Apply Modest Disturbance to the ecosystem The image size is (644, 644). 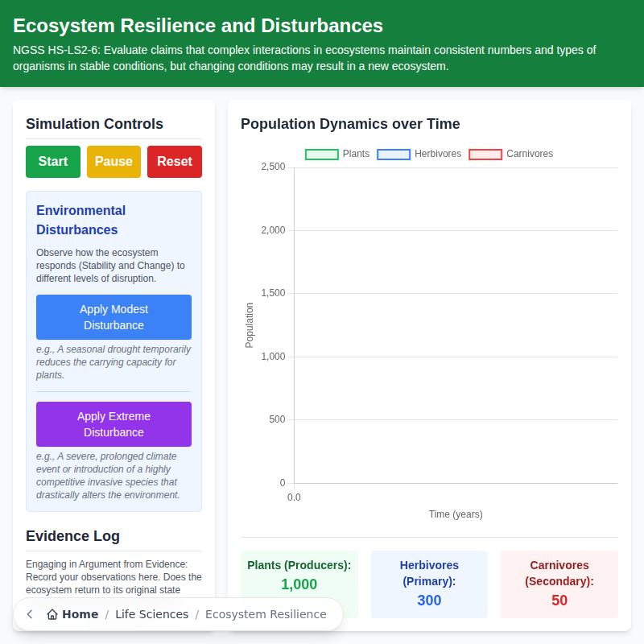pos(114,317)
